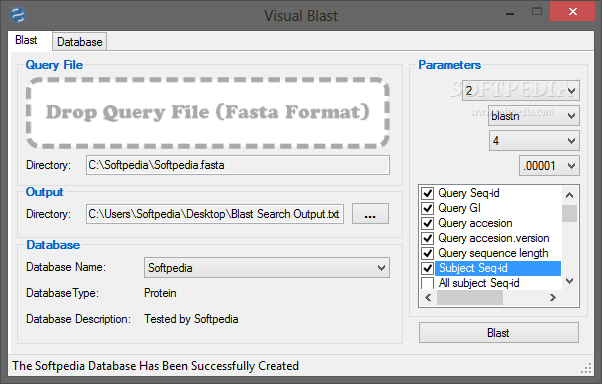Screen dimensions: 602x384
Task: Click the Visual Blast app icon
Action: [18, 15]
